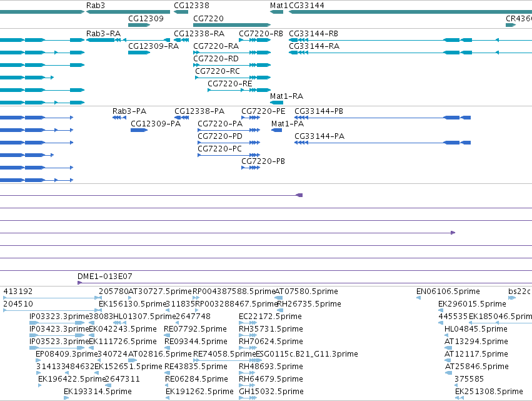Click the AT02816.5prime EST label
The width and height of the screenshot is (532, 401).
tap(160, 354)
